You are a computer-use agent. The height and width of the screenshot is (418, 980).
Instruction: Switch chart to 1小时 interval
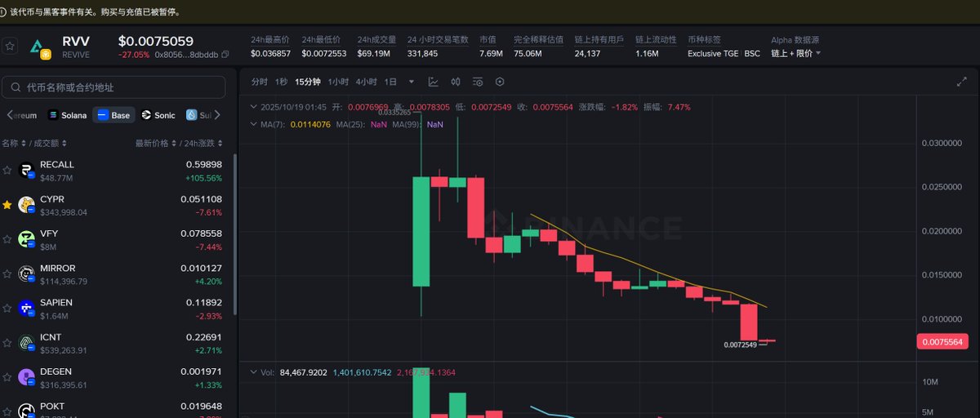[x=338, y=82]
